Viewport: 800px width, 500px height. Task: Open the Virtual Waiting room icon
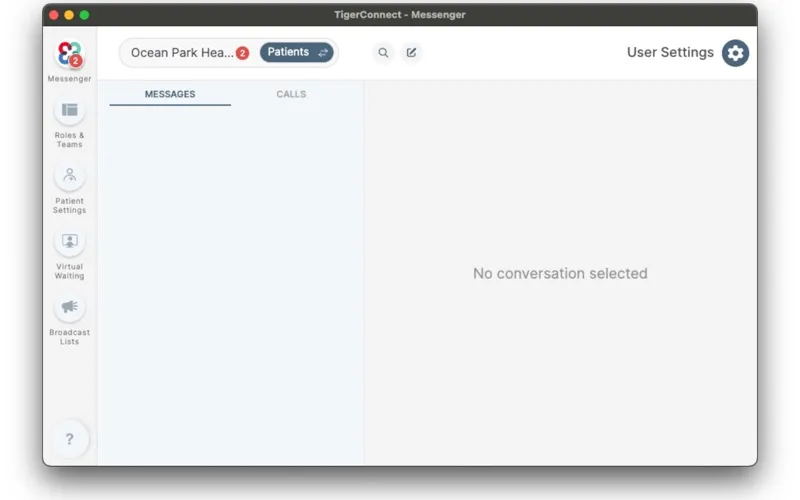(69, 241)
